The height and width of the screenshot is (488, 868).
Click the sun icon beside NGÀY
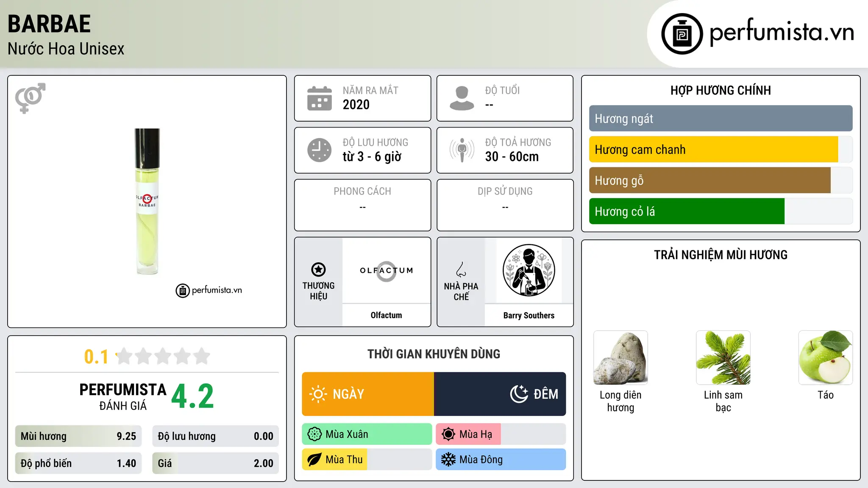[x=318, y=394]
